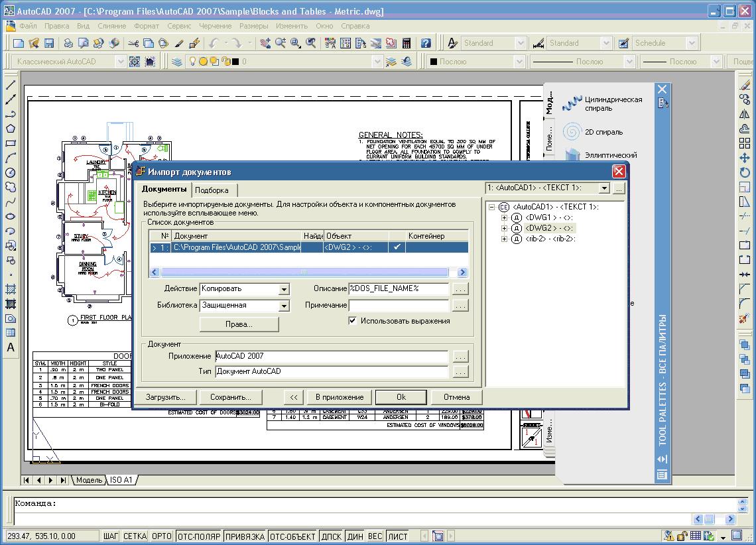756x545 pixels.
Task: Toggle СЕТКА grid in status bar
Action: coord(135,536)
